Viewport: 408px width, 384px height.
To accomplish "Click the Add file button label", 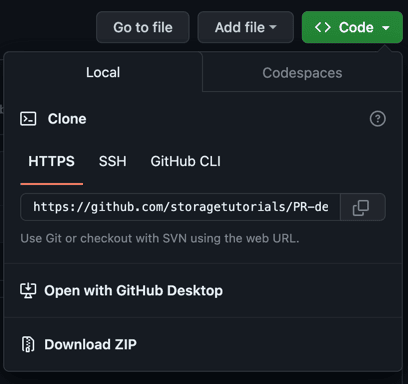I will tap(240, 27).
